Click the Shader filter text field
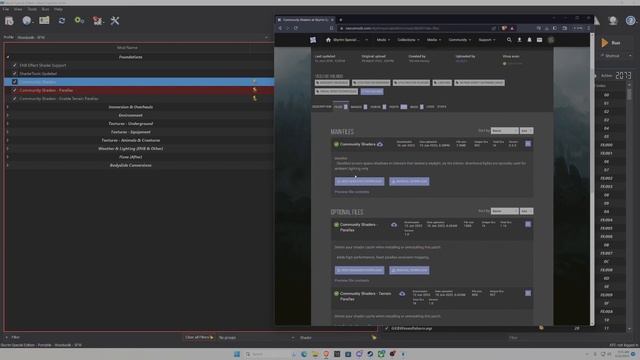Screen dimensions: 640x360 click(338, 338)
